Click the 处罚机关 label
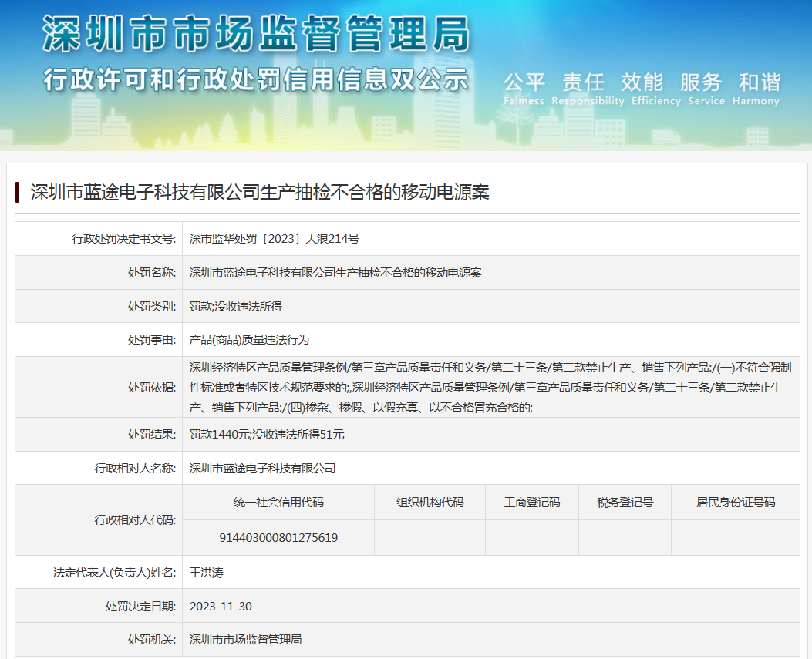 pos(152,639)
